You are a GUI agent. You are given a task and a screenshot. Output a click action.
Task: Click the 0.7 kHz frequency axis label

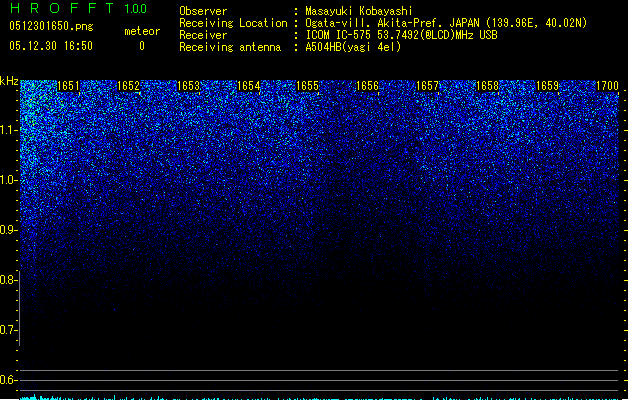click(9, 330)
